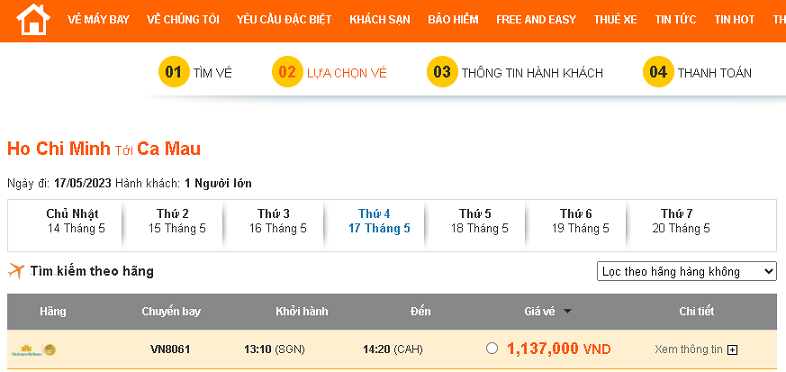Sort by Giá vé using the arrow
Image resolution: width=786 pixels, height=372 pixels.
point(567,312)
